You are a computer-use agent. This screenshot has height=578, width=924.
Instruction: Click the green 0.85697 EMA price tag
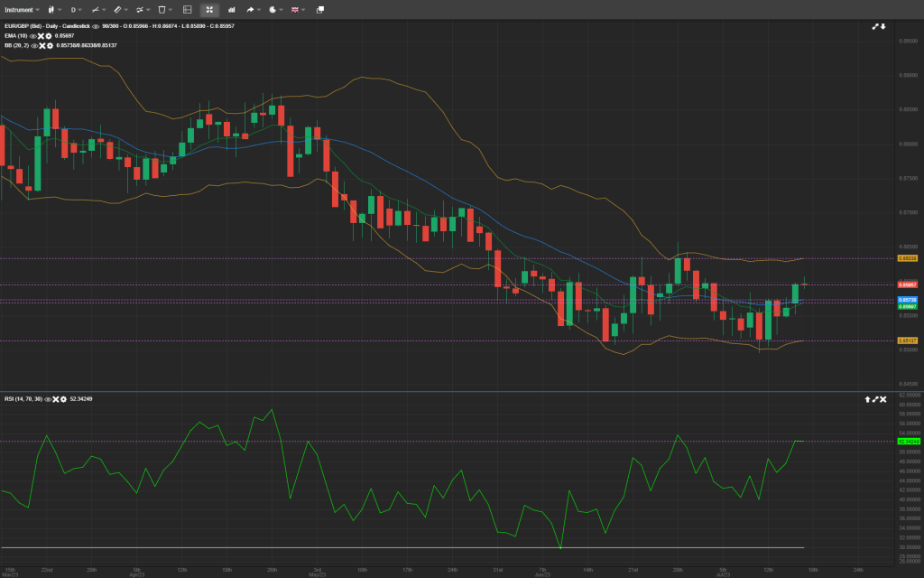click(x=907, y=307)
